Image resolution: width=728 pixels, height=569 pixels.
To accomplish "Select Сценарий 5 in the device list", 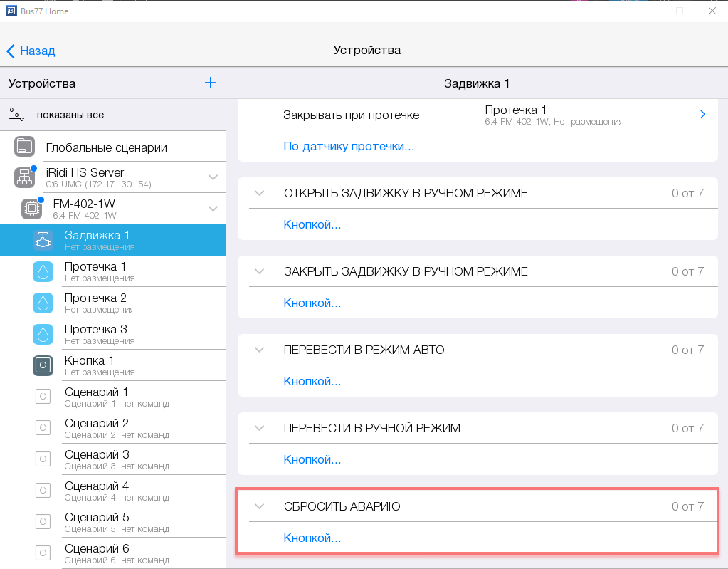I will (x=97, y=522).
